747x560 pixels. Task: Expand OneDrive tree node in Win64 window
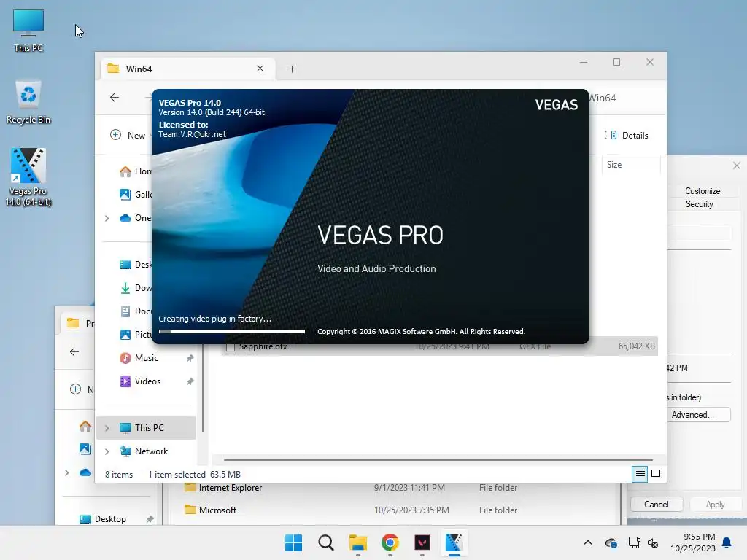pos(107,218)
